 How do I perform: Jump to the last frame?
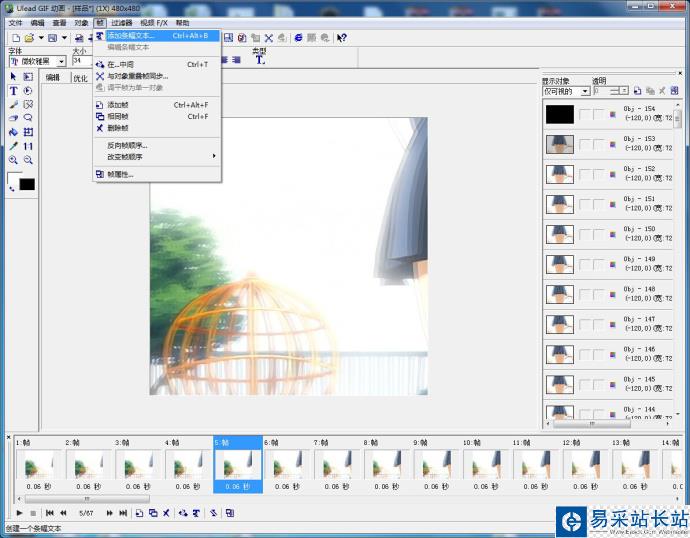(x=123, y=513)
